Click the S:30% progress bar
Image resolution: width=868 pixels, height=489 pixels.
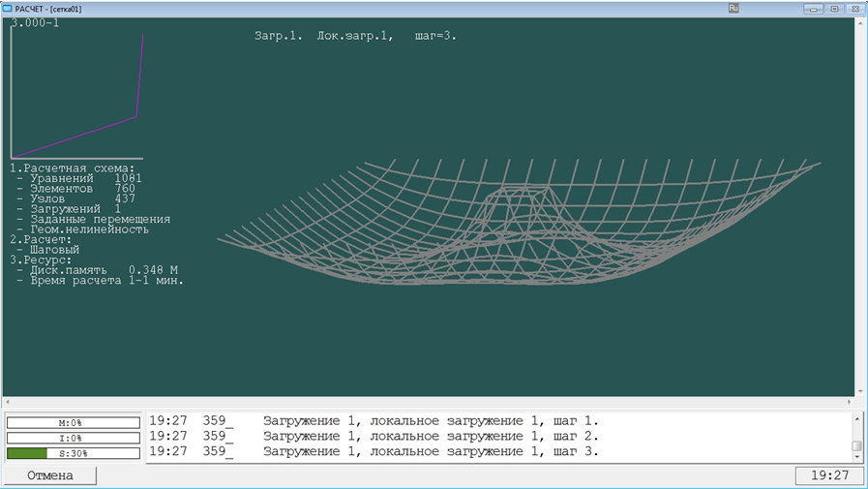pos(74,453)
